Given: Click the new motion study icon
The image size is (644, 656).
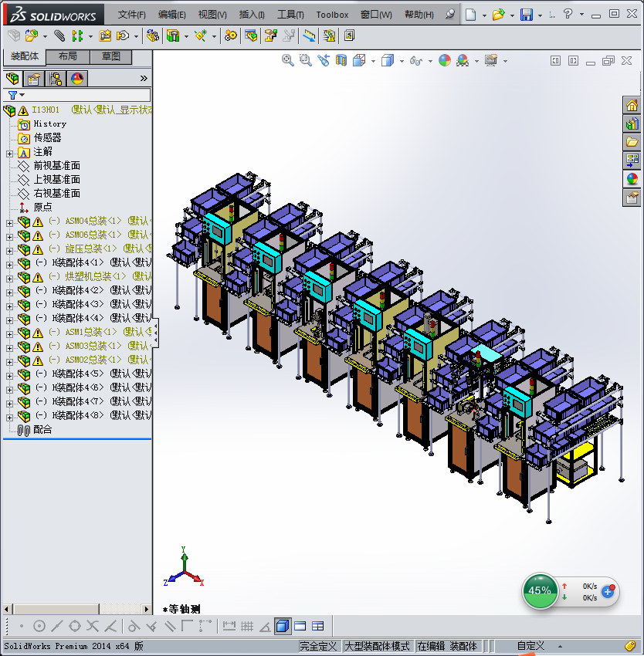Looking at the screenshot, I should [x=230, y=36].
